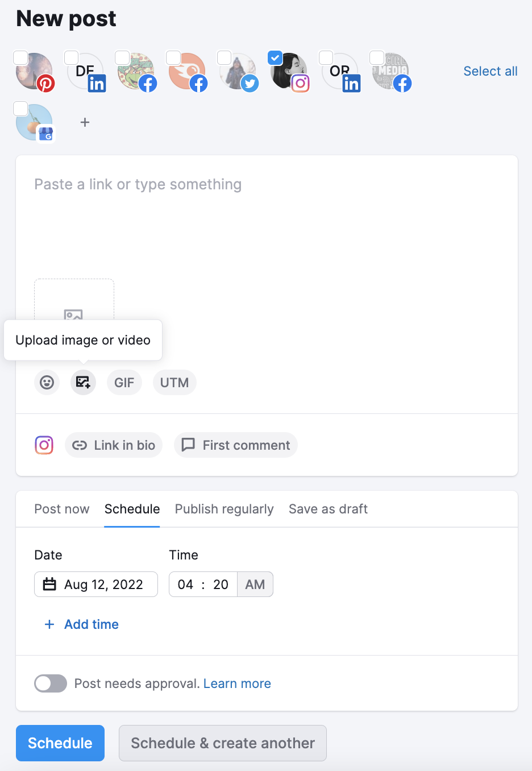Open the date picker showing Aug 12, 2022
532x771 pixels.
[96, 585]
